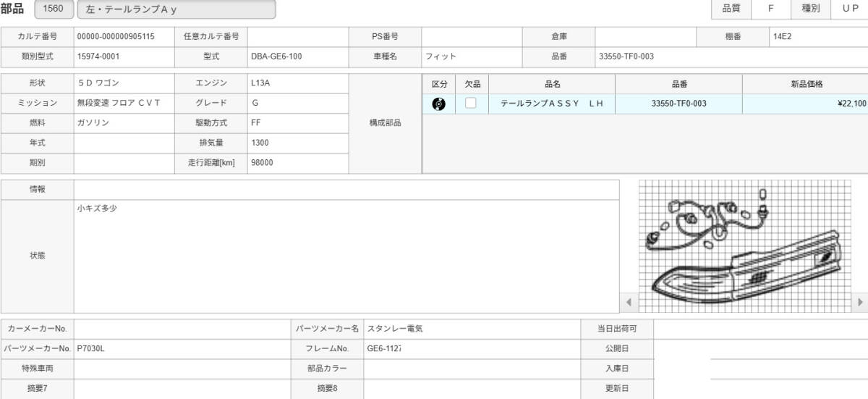868x399 pixels.
Task: Click the right arrow under part diagram
Action: point(860,301)
